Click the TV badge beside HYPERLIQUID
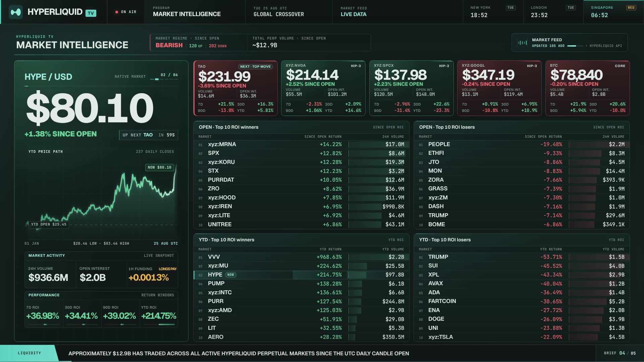 pyautogui.click(x=91, y=13)
